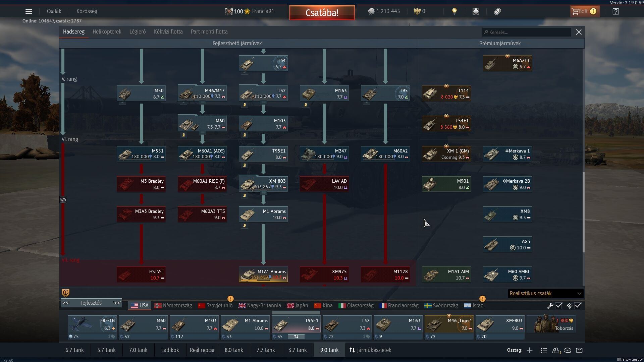The height and width of the screenshot is (362, 644).
Task: Open the lightbulb tips icon
Action: point(454,11)
